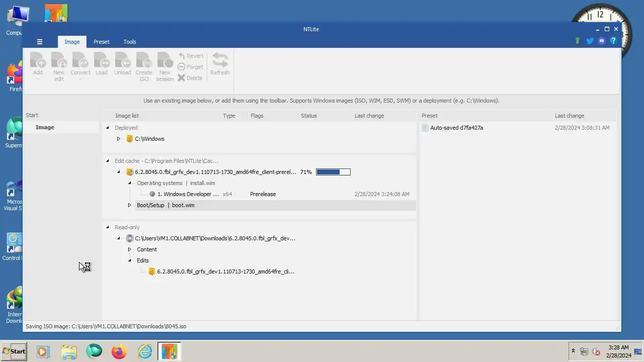This screenshot has height=362, width=644.
Task: Expand the Boot/Setup boot.wim node
Action: tap(129, 205)
